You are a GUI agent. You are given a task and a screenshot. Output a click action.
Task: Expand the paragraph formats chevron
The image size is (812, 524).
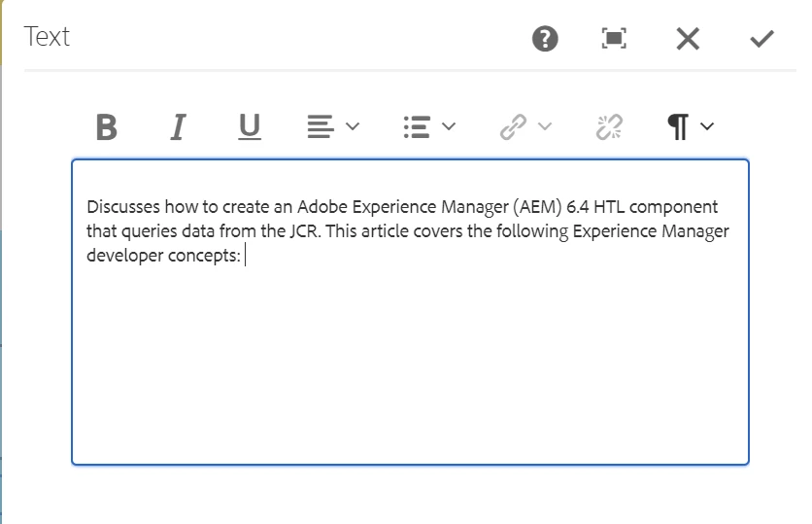(x=707, y=126)
